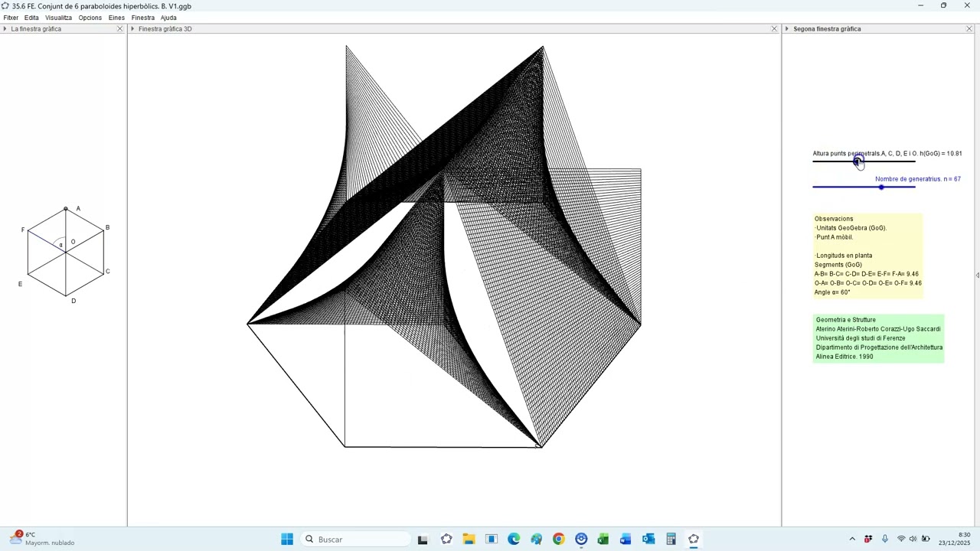The height and width of the screenshot is (551, 980).
Task: Open the Visualitza menu
Action: [58, 18]
